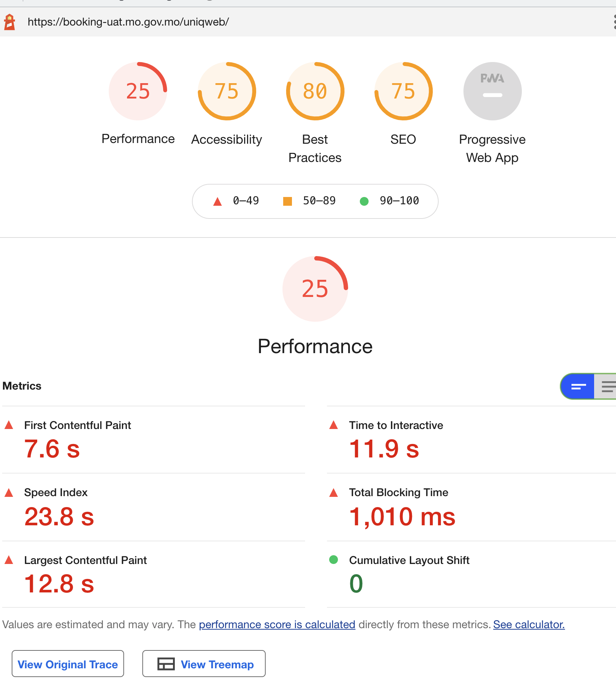Expand the Time to Interactive metric
This screenshot has height=688, width=616.
tap(396, 425)
